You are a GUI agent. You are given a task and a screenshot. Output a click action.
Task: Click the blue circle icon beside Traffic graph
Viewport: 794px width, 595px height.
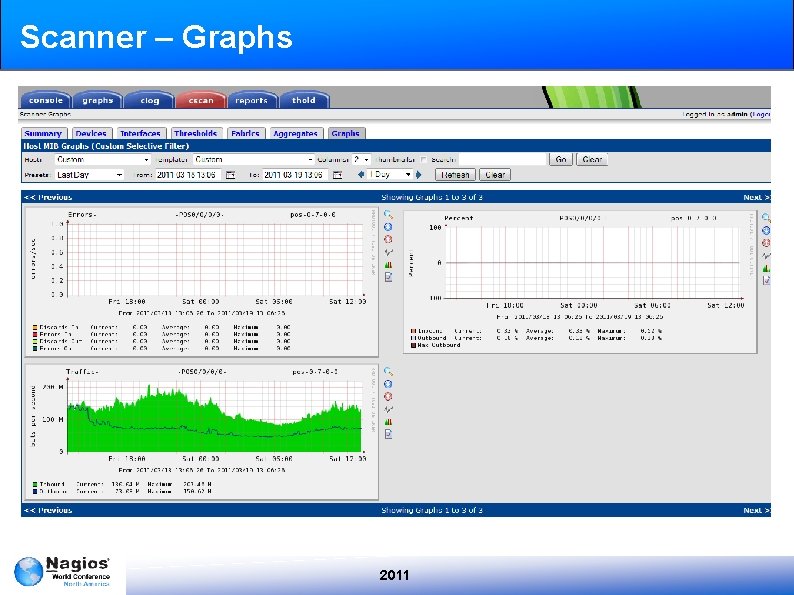388,384
